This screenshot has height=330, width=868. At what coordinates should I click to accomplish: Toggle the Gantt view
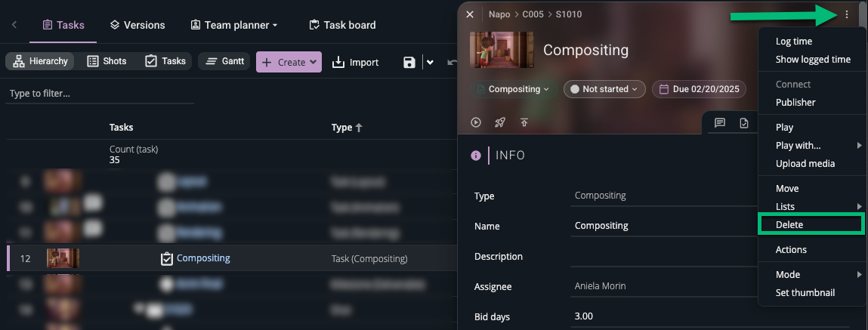pyautogui.click(x=224, y=61)
